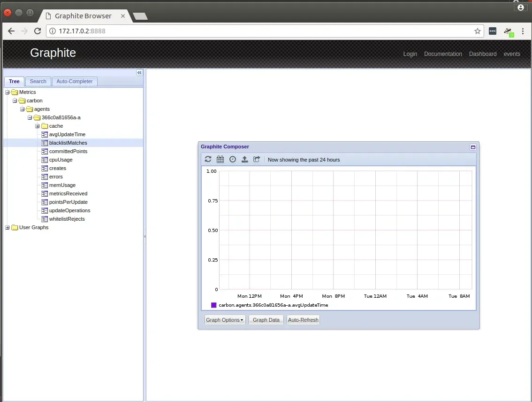The height and width of the screenshot is (402, 532).
Task: Select the committedPoints metric
Action: pos(68,151)
